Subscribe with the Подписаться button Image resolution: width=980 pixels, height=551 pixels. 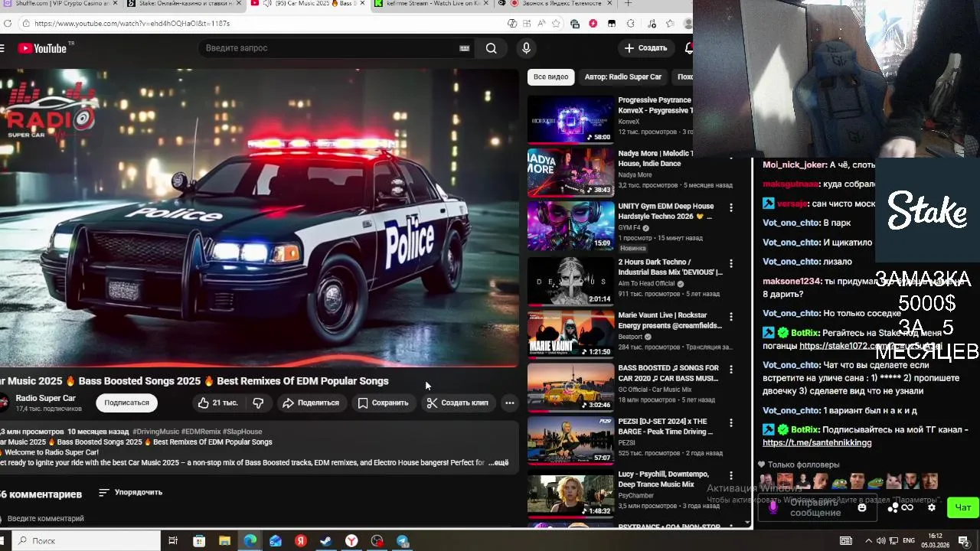click(x=126, y=403)
